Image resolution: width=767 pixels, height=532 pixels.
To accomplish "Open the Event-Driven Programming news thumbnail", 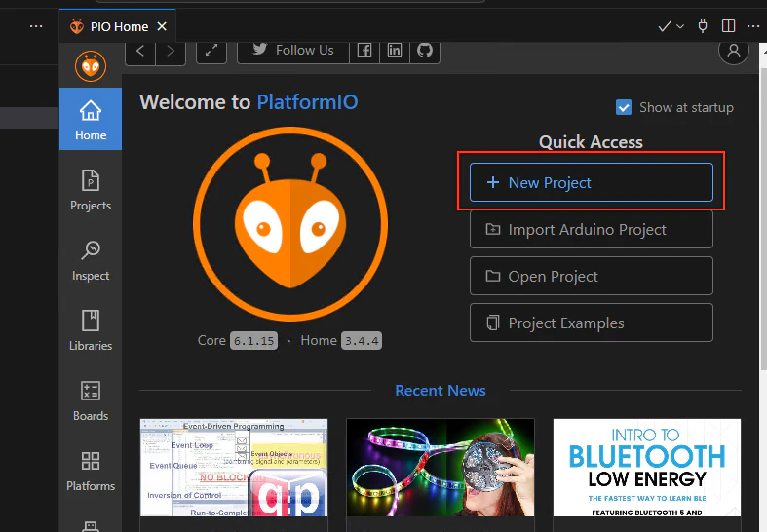I will pos(234,468).
